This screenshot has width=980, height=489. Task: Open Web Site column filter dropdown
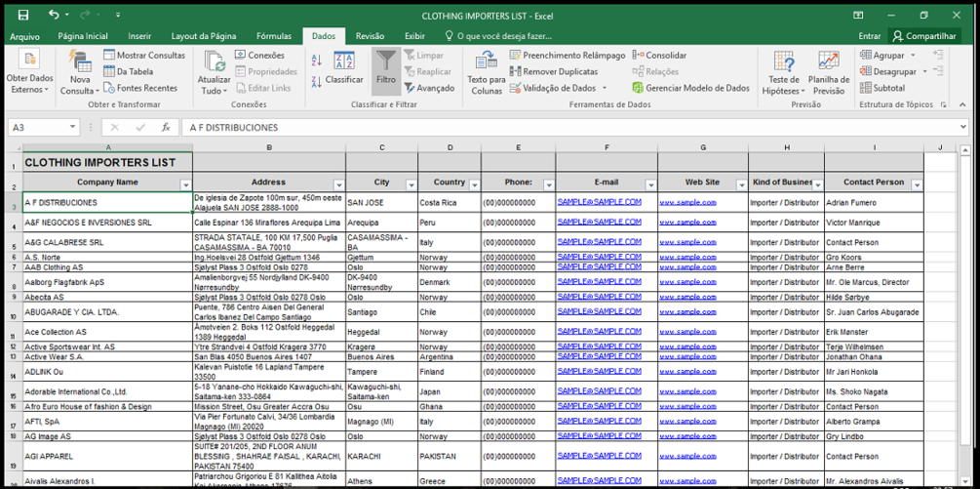[741, 185]
